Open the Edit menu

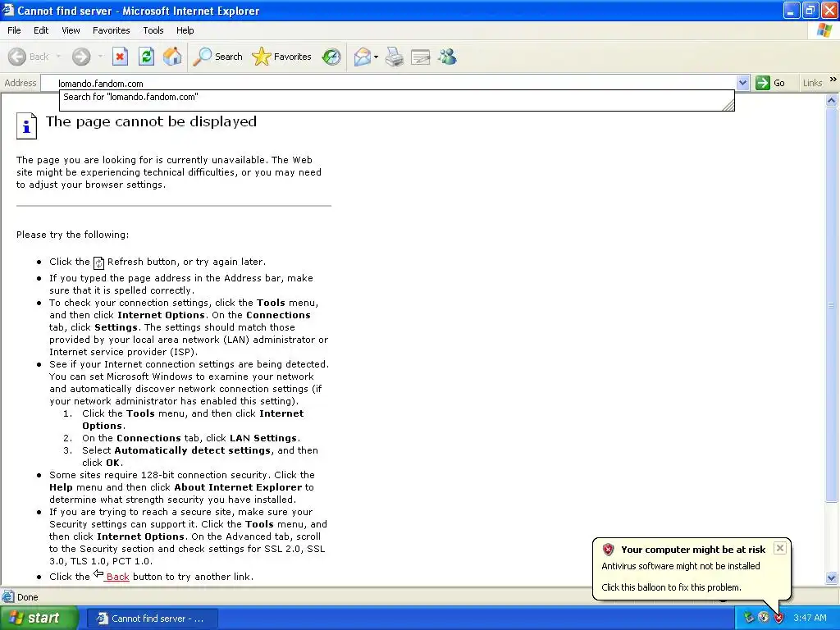(x=41, y=30)
